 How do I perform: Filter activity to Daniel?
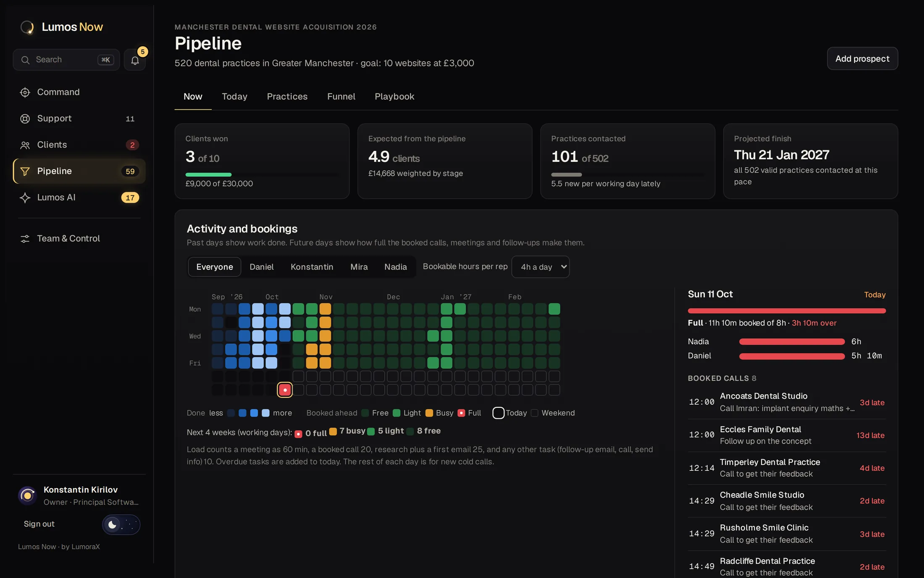[262, 267]
